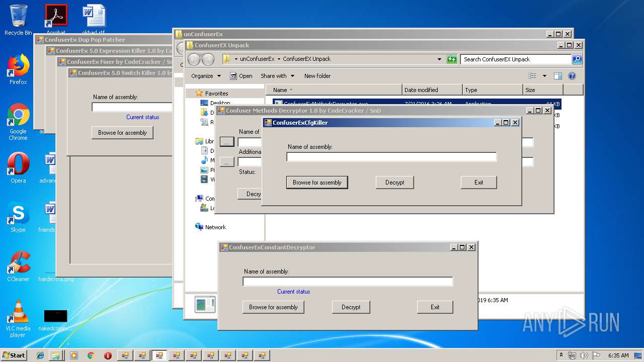Sort files by Date modified column
644x362 pixels.
(432, 90)
